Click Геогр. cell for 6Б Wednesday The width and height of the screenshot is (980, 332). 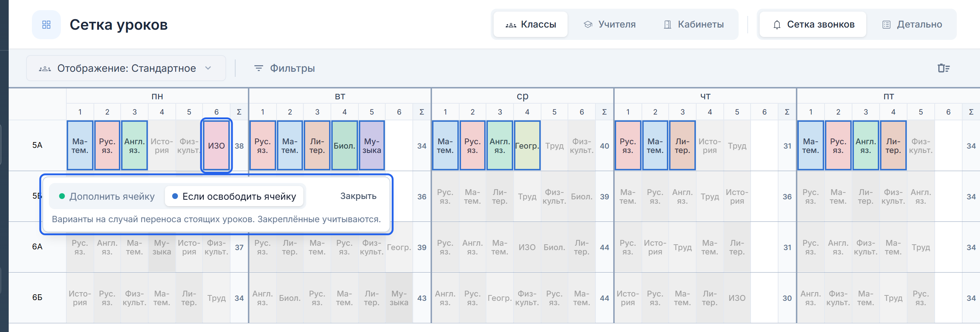coord(499,298)
